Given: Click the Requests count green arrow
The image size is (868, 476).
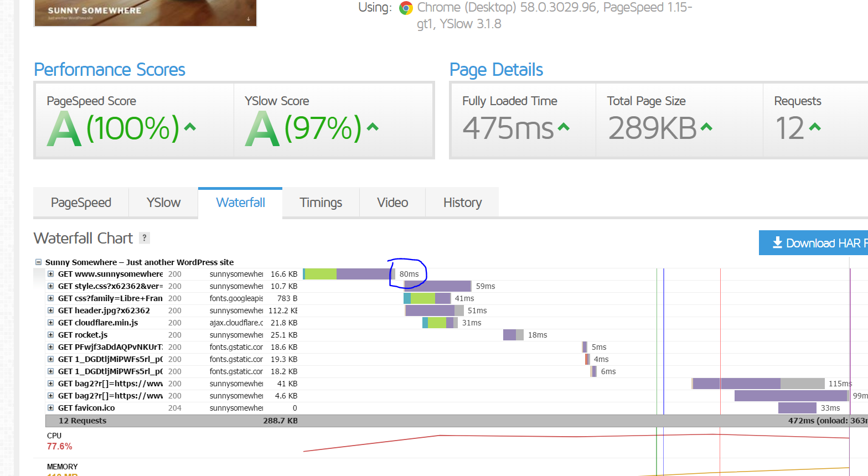Looking at the screenshot, I should 814,127.
